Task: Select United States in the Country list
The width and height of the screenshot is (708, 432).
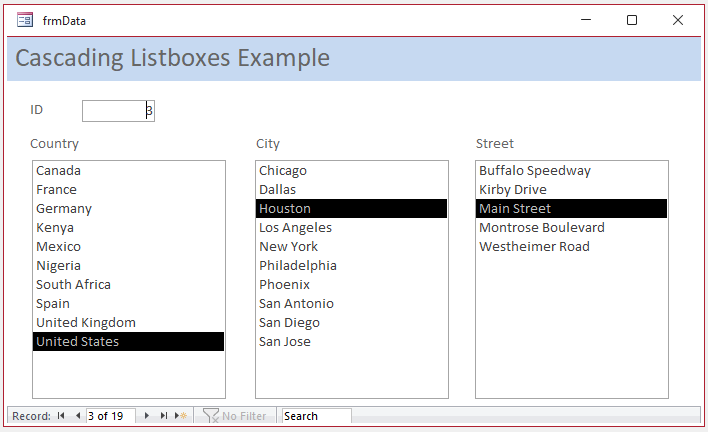Action: 128,341
